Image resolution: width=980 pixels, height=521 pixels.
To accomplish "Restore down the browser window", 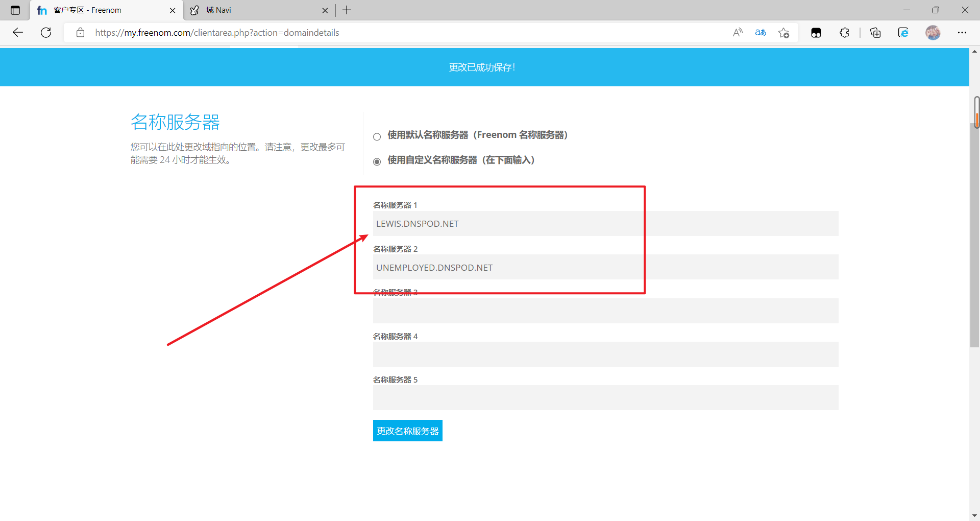I will (x=936, y=10).
